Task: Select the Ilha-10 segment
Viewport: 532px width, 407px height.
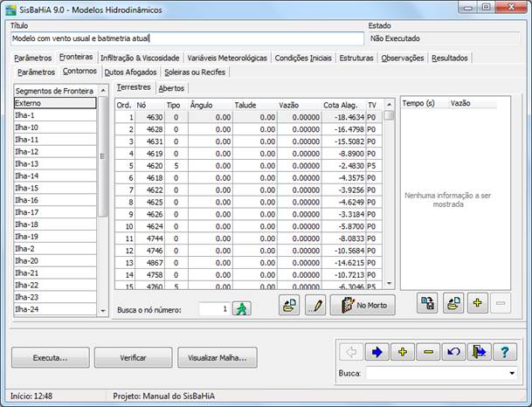Action: click(55, 128)
